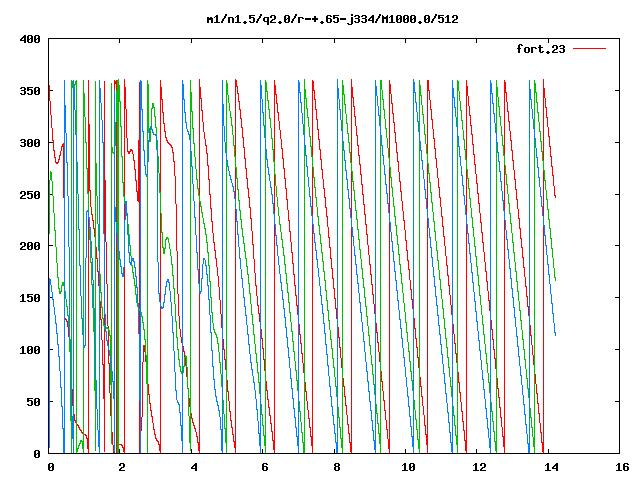Click the y-axis label 350
Viewport: 640px width, 480px height.
pos(30,91)
